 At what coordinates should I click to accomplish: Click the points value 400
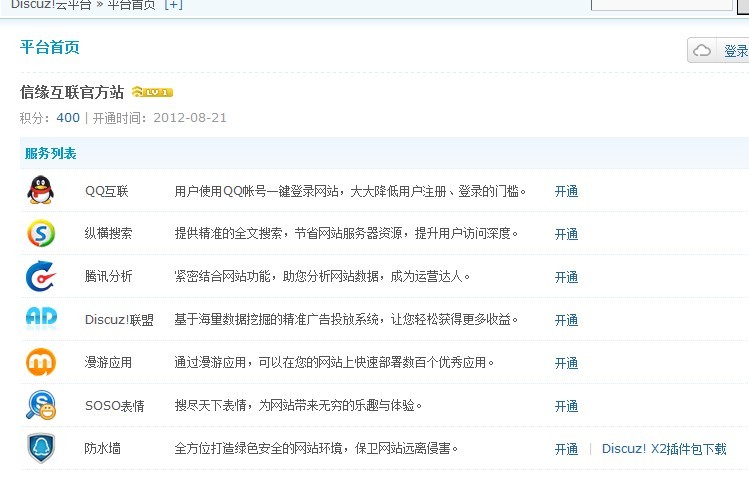point(68,117)
